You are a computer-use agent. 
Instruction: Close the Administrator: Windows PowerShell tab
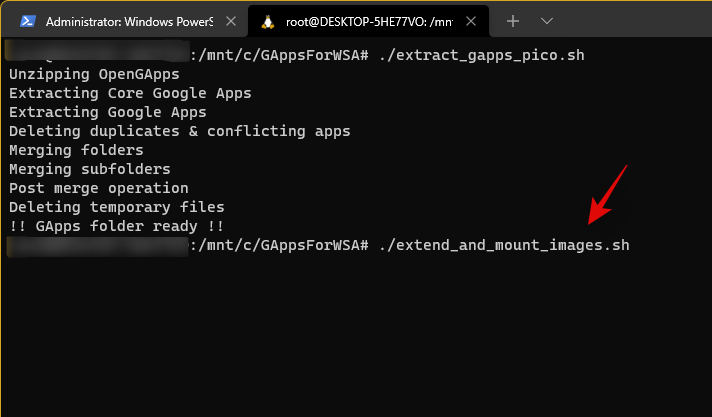tap(233, 21)
